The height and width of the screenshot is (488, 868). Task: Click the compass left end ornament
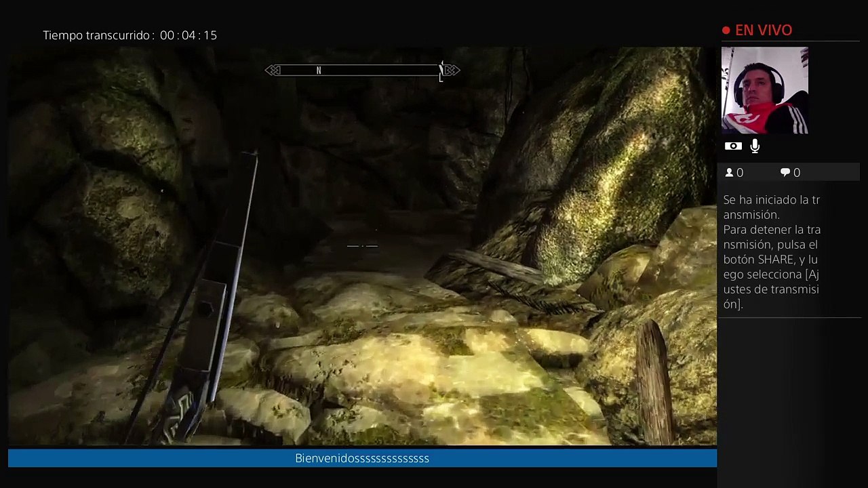click(x=273, y=70)
